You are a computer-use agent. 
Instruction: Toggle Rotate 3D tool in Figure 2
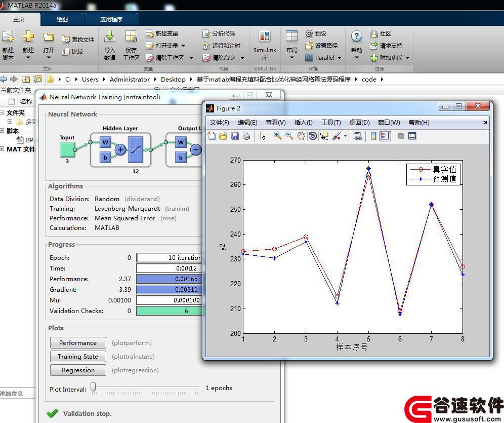click(x=312, y=136)
